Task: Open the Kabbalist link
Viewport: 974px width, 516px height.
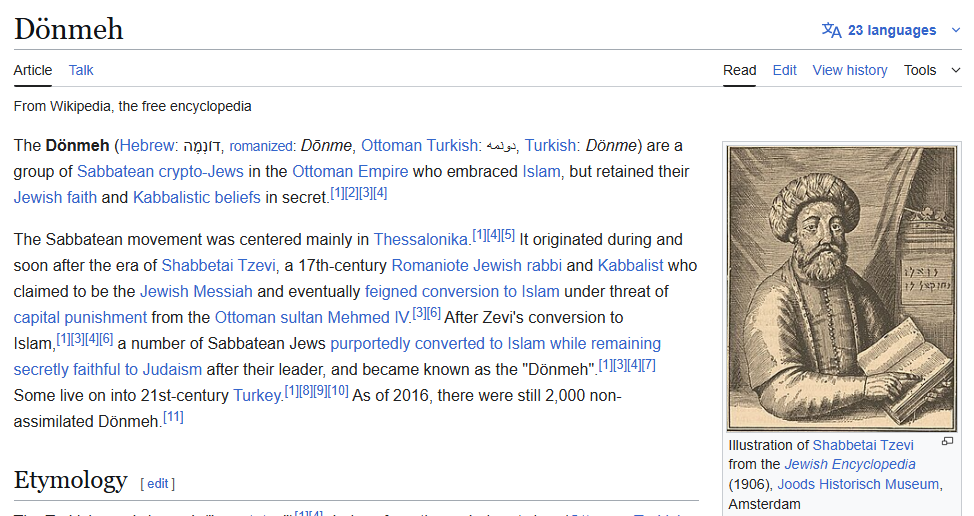Action: point(630,266)
